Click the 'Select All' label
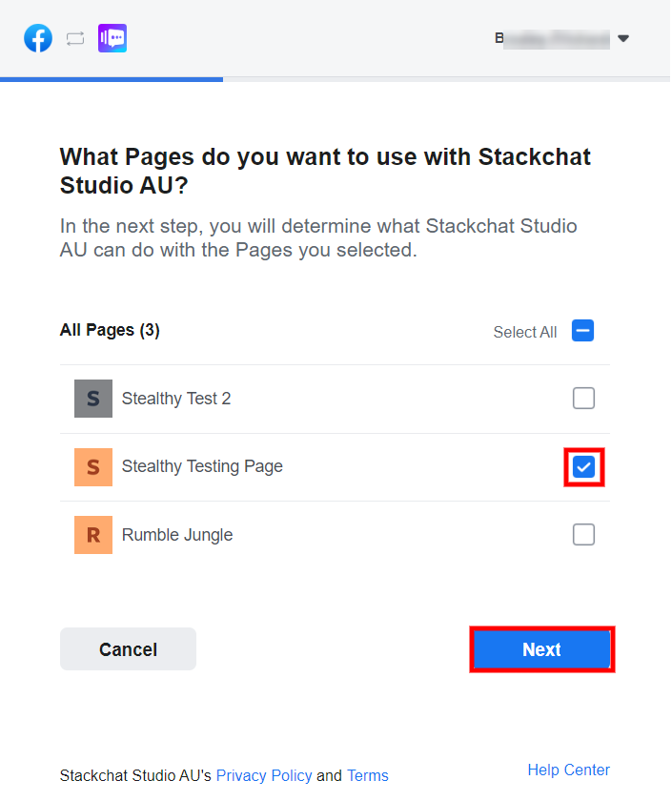The height and width of the screenshot is (801, 672). click(x=525, y=332)
